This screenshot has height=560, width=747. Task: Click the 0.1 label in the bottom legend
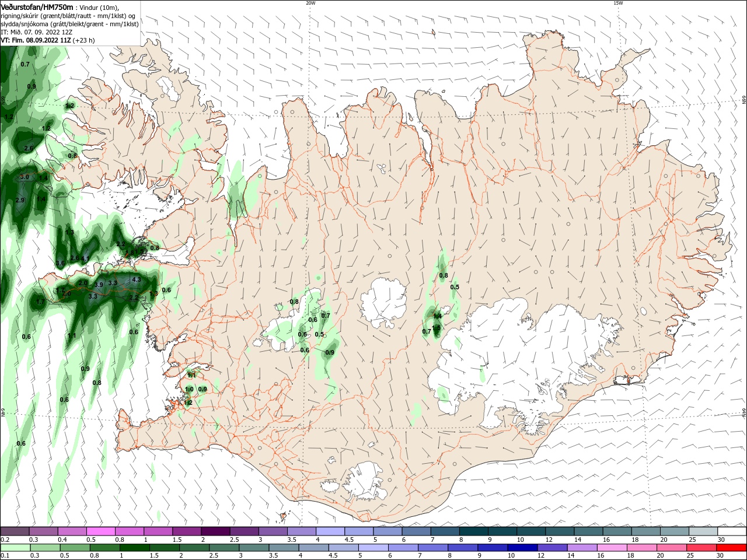coord(5,555)
